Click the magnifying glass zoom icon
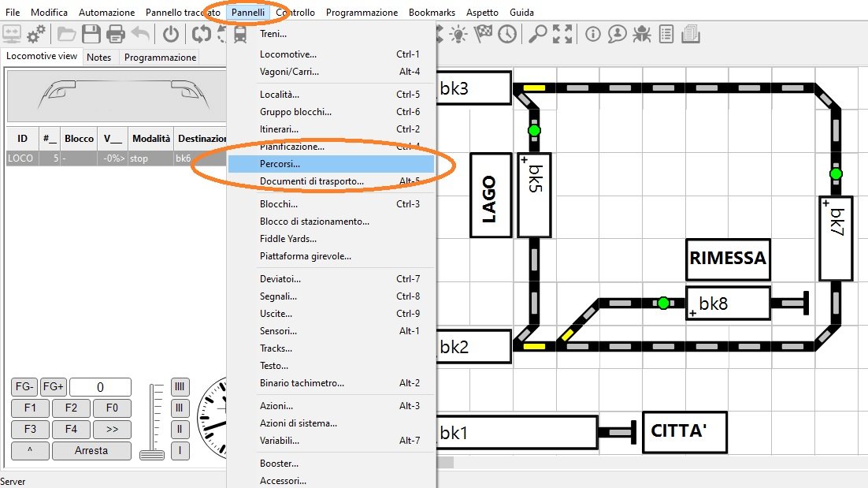 tap(538, 34)
